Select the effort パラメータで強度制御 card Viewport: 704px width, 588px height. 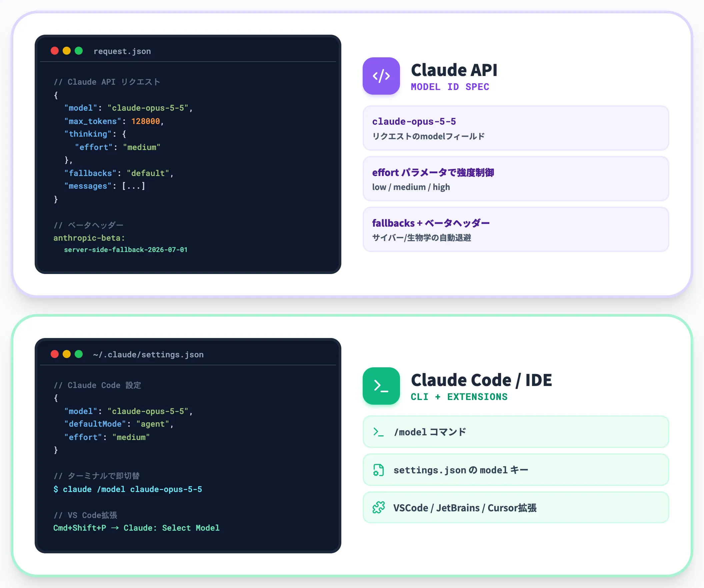tap(516, 179)
